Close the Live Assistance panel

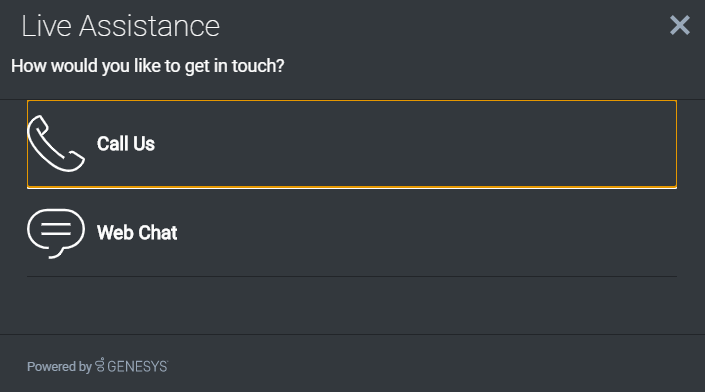(679, 25)
